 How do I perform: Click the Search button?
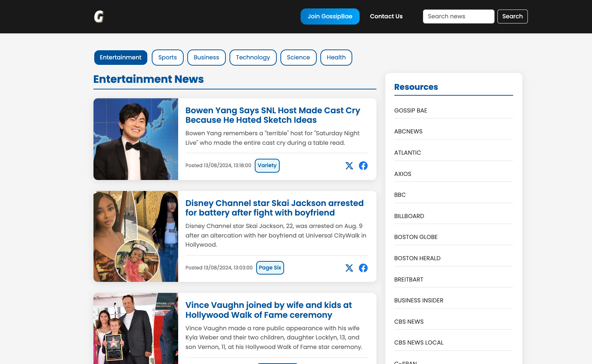(x=512, y=16)
